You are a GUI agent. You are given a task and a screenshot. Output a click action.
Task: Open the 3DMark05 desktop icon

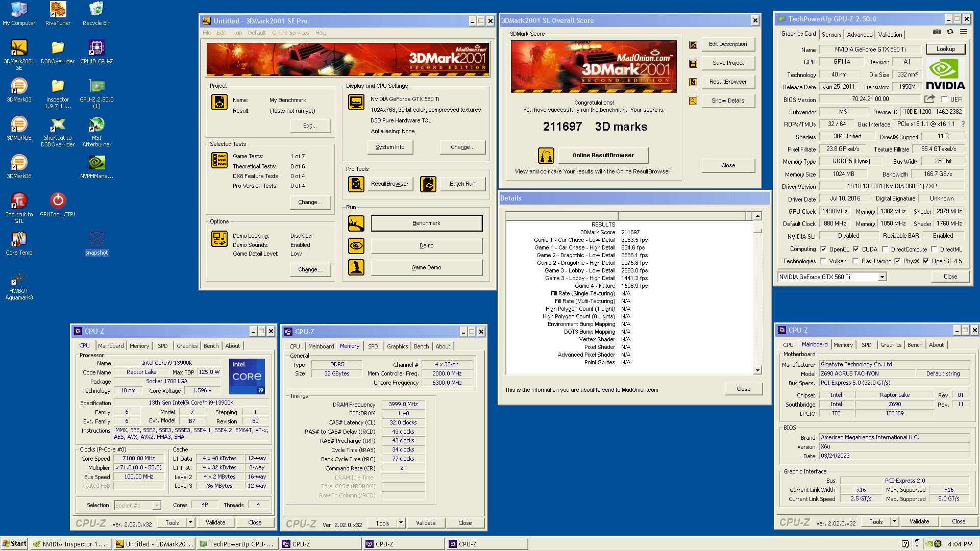click(19, 129)
